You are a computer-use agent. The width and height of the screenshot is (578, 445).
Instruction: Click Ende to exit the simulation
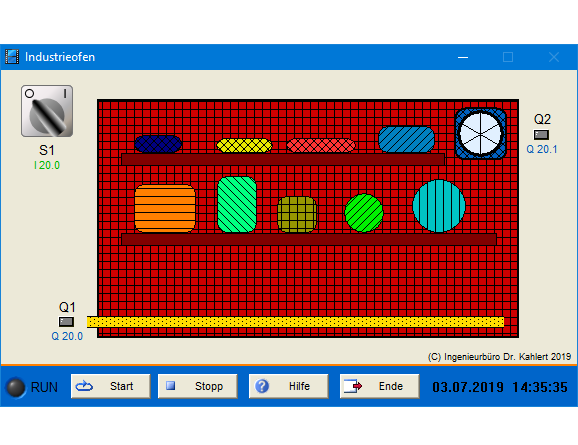tap(380, 386)
